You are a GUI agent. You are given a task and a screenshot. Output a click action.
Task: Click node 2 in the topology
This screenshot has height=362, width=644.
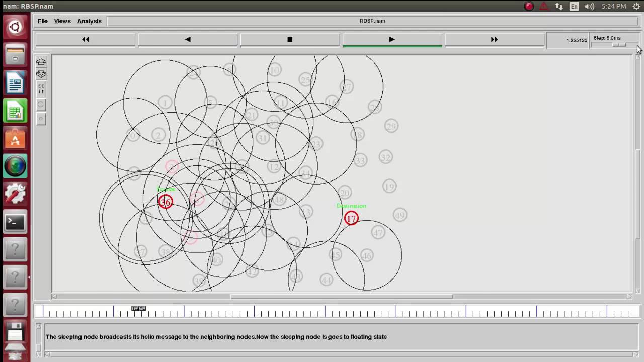(158, 135)
